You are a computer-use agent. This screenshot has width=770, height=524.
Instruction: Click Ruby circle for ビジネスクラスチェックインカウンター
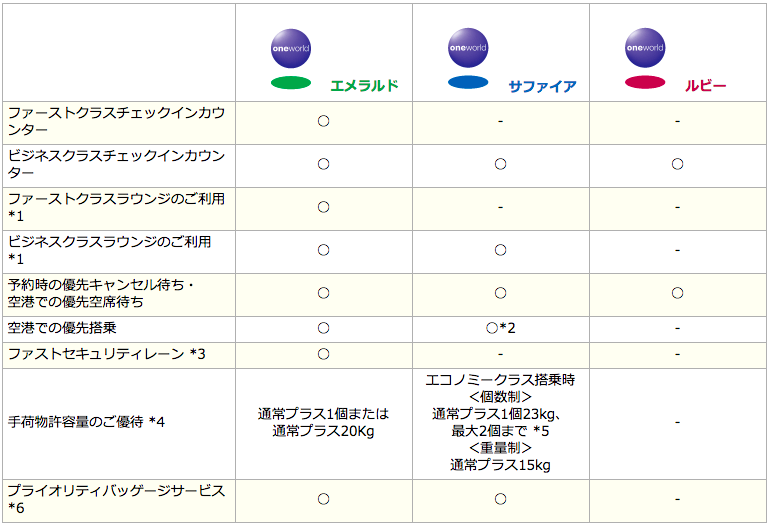[677, 164]
